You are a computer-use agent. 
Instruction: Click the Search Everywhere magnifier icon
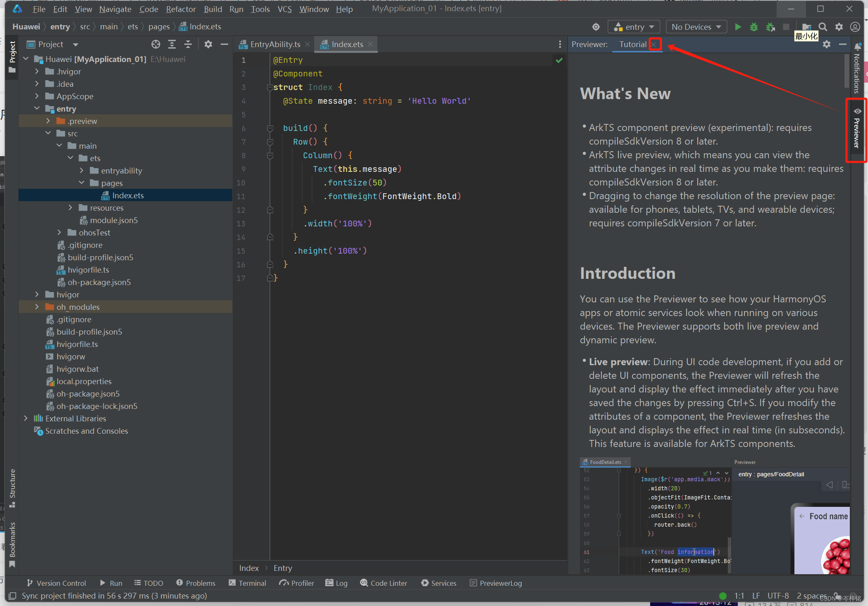[x=823, y=27]
